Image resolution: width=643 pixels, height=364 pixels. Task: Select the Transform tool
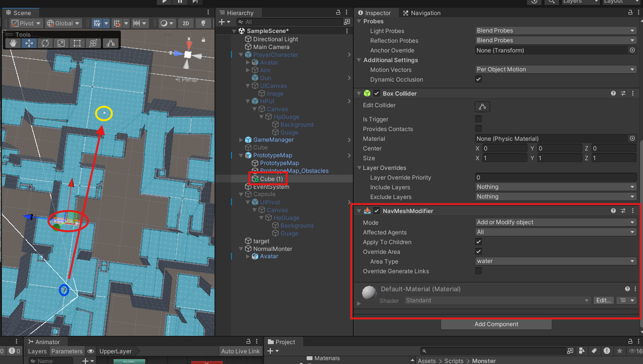(x=93, y=43)
